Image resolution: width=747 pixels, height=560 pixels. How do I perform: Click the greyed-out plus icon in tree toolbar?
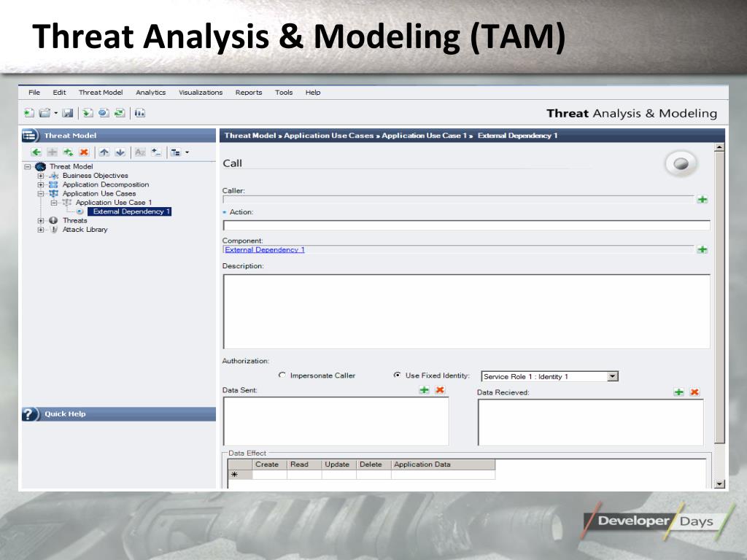pyautogui.click(x=53, y=152)
